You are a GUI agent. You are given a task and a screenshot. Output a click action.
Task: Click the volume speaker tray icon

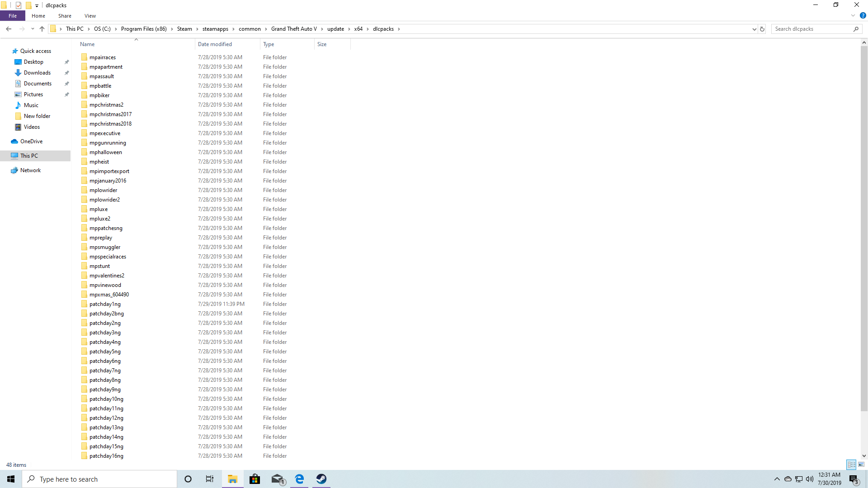[809, 479]
